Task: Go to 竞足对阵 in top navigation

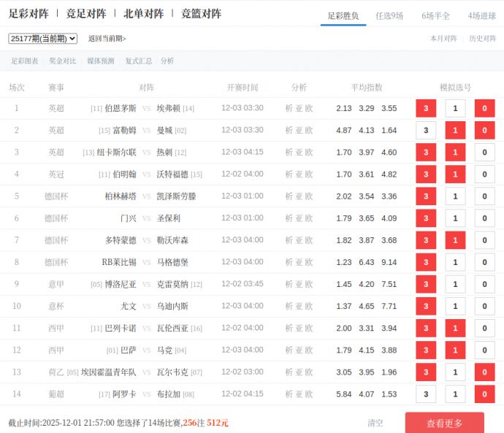Action: pos(86,14)
